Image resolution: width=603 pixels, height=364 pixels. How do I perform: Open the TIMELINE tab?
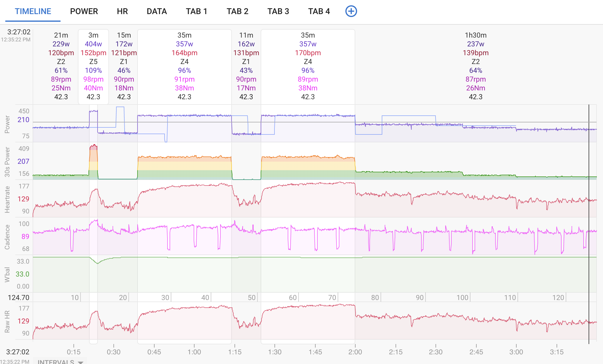coord(33,11)
